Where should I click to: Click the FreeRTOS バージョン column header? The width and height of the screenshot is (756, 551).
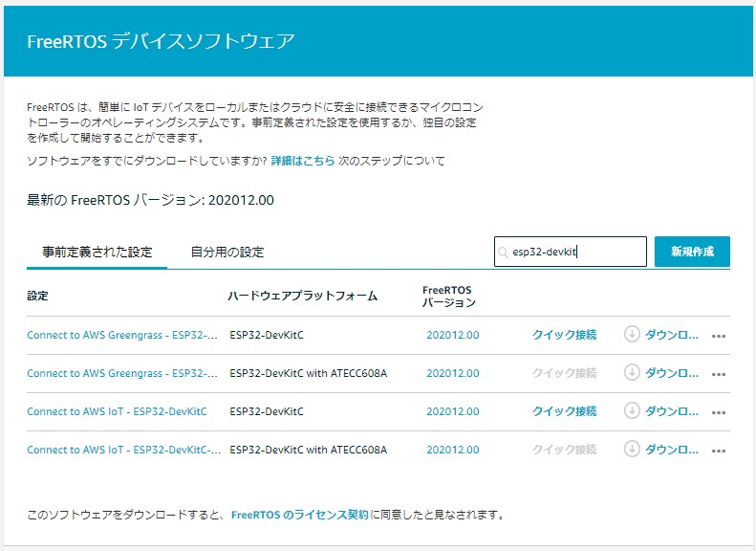coord(449,297)
